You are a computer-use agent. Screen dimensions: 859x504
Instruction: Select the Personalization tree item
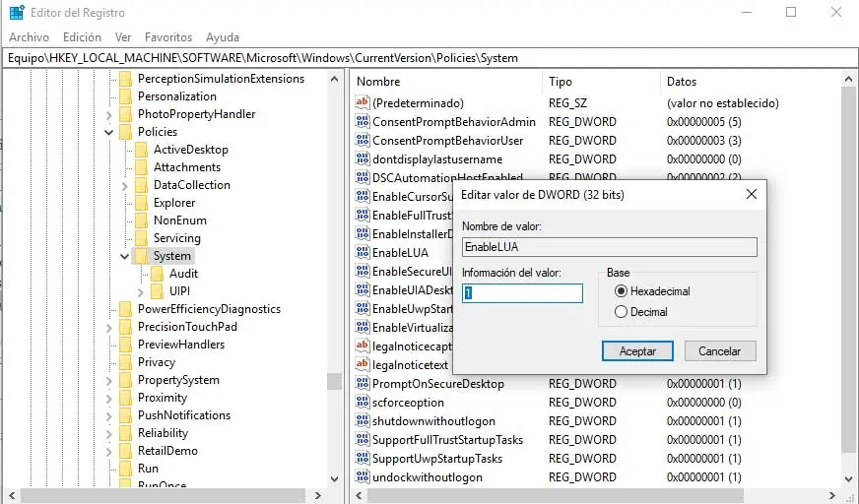tap(177, 96)
